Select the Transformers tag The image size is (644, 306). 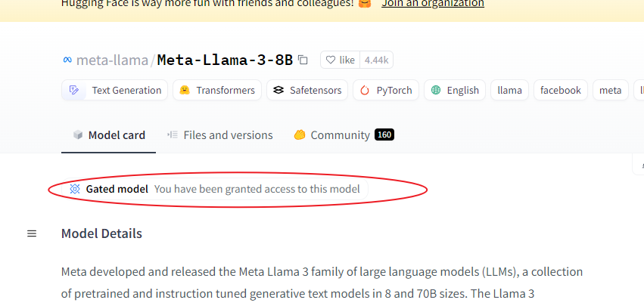click(217, 90)
